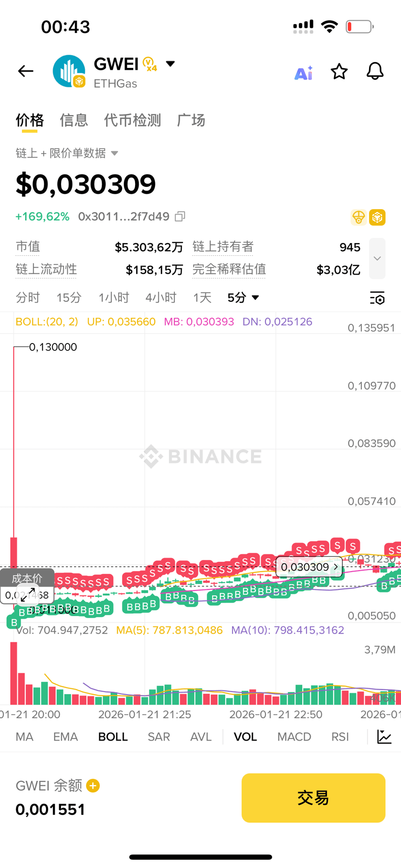Screen dimensions: 401x868
Task: Tap the 0,130000 high price marker
Action: (53, 347)
